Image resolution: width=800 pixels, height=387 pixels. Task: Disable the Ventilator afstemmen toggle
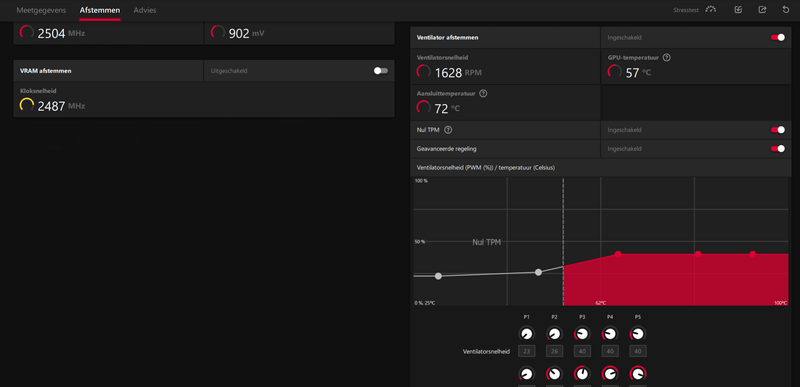tap(778, 38)
